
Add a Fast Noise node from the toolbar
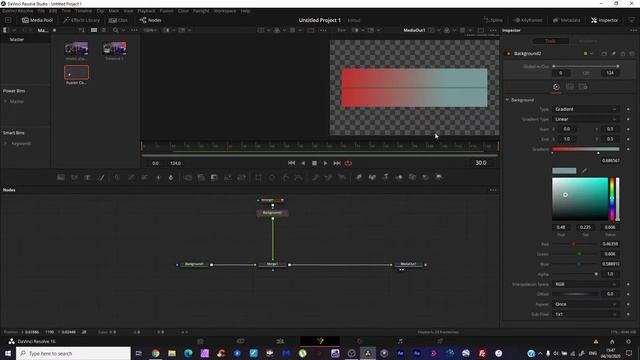[74, 177]
